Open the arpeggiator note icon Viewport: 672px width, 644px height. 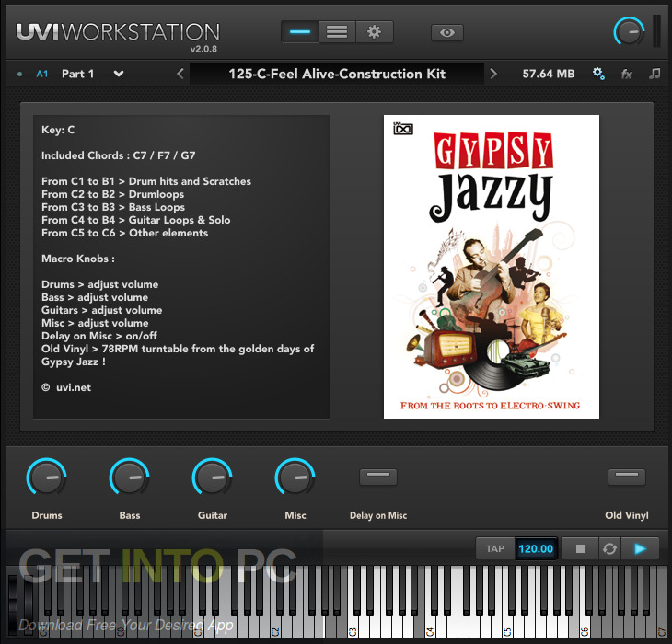coord(655,74)
